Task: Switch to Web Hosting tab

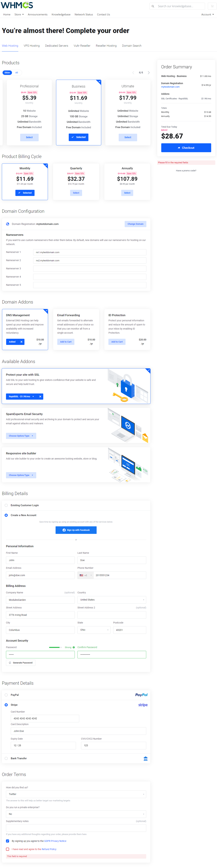Action: [10, 46]
